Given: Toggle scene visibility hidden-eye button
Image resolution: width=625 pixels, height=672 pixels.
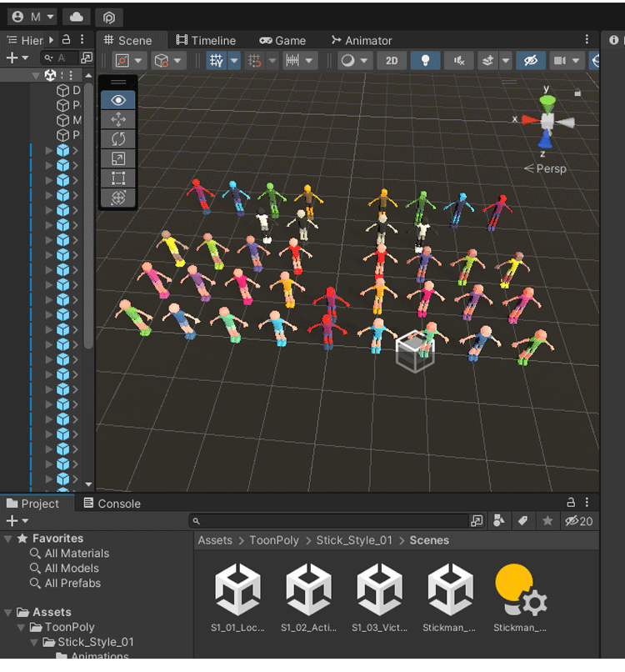Looking at the screenshot, I should click(x=528, y=61).
